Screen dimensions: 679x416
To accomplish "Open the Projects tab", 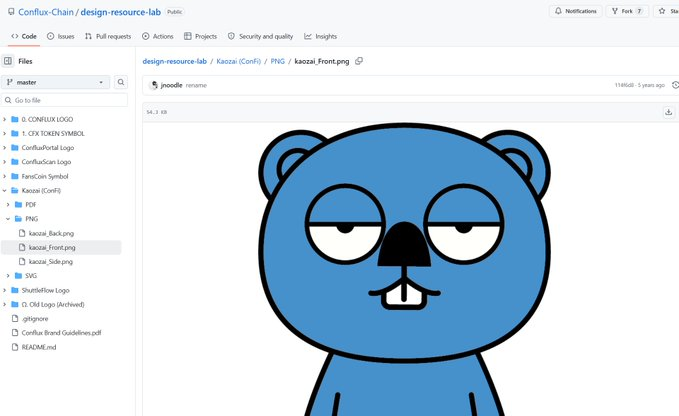I will pos(200,36).
